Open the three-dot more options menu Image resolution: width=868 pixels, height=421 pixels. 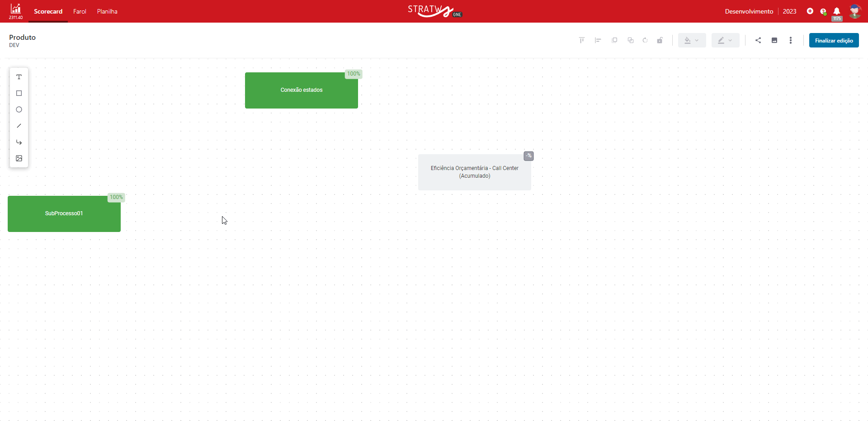(791, 40)
